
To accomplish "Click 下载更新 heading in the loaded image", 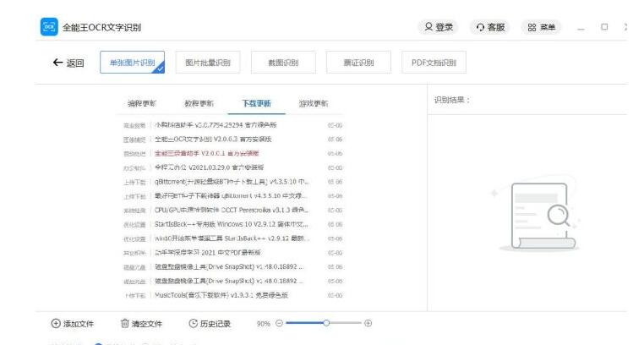I will tap(256, 103).
